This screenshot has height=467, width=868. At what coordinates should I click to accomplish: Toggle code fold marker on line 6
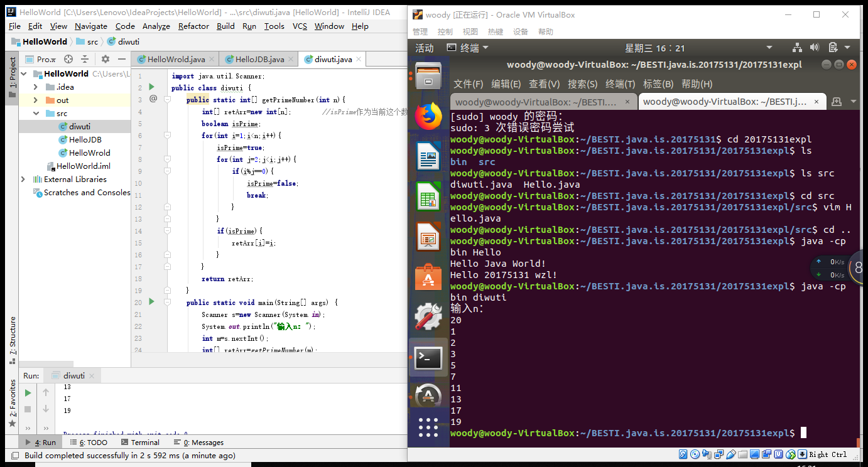pos(168,135)
